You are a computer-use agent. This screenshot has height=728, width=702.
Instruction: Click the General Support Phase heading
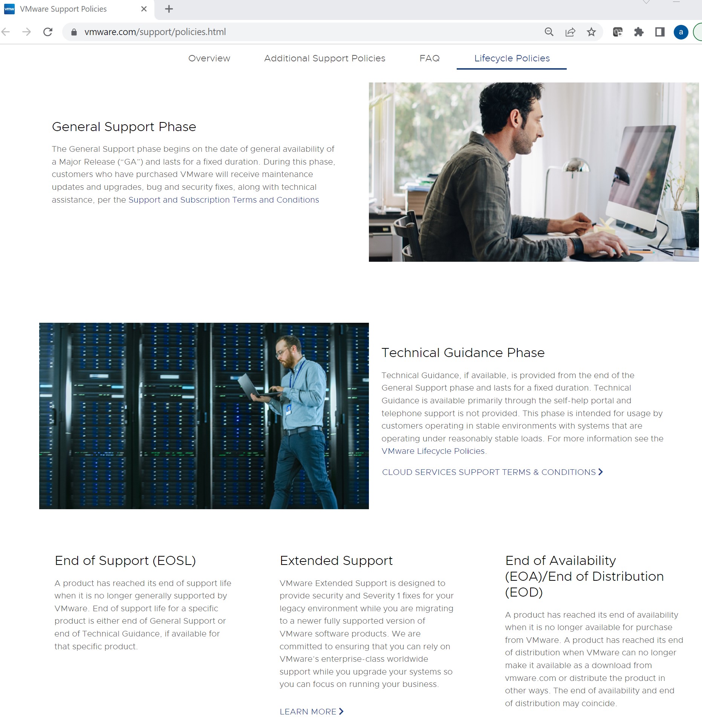click(124, 127)
